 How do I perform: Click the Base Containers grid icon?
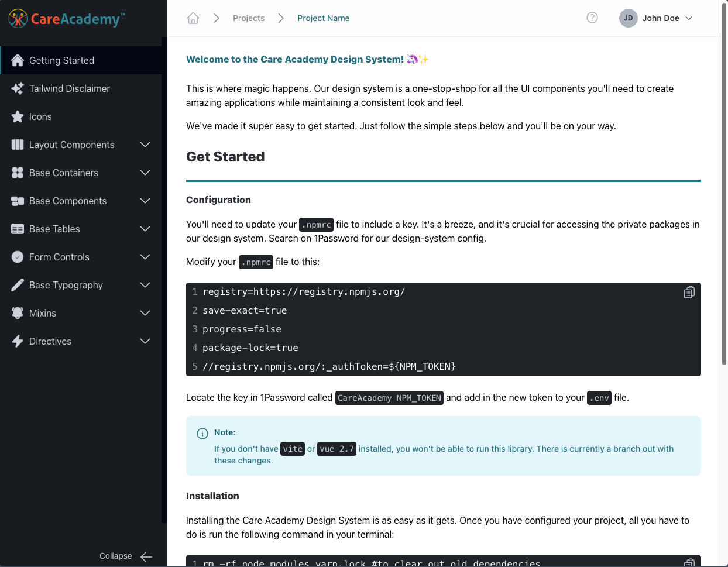pyautogui.click(x=18, y=173)
